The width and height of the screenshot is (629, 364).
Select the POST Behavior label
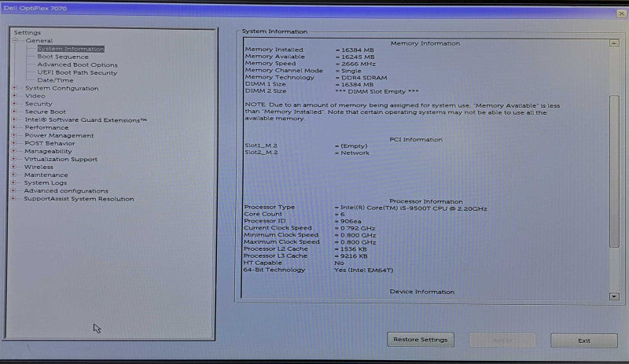(x=50, y=143)
